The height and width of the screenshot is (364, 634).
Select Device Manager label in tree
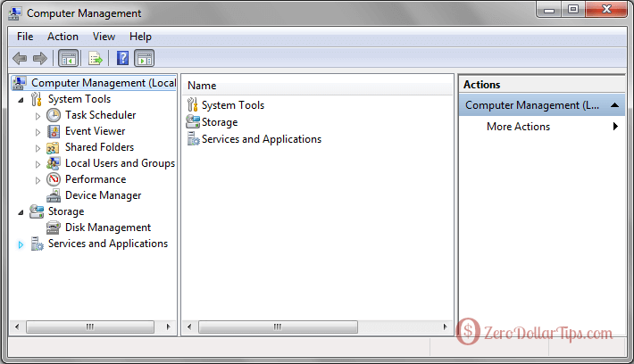(x=103, y=195)
